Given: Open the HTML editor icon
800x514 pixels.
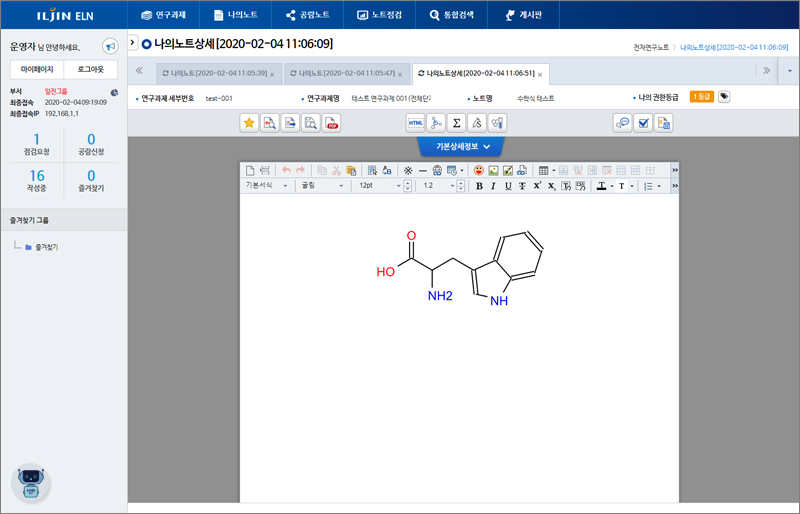Looking at the screenshot, I should pos(416,122).
